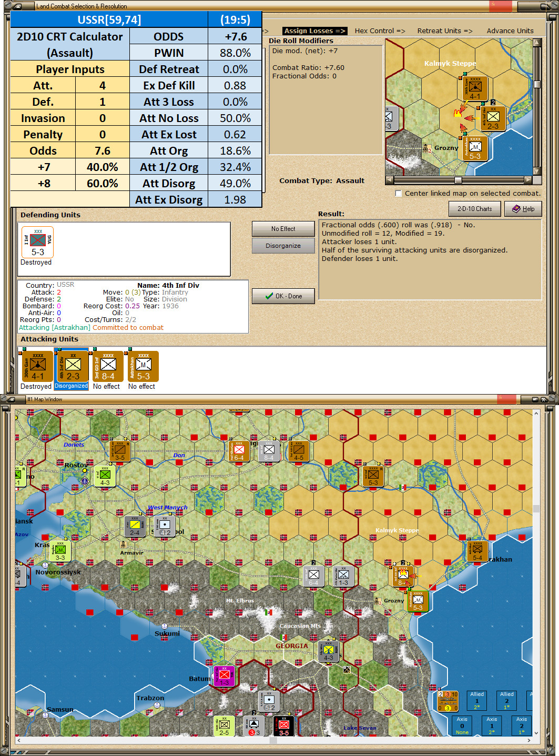Click the convoy counter in the Caspian Sea
The image size is (559, 756).
tap(448, 701)
